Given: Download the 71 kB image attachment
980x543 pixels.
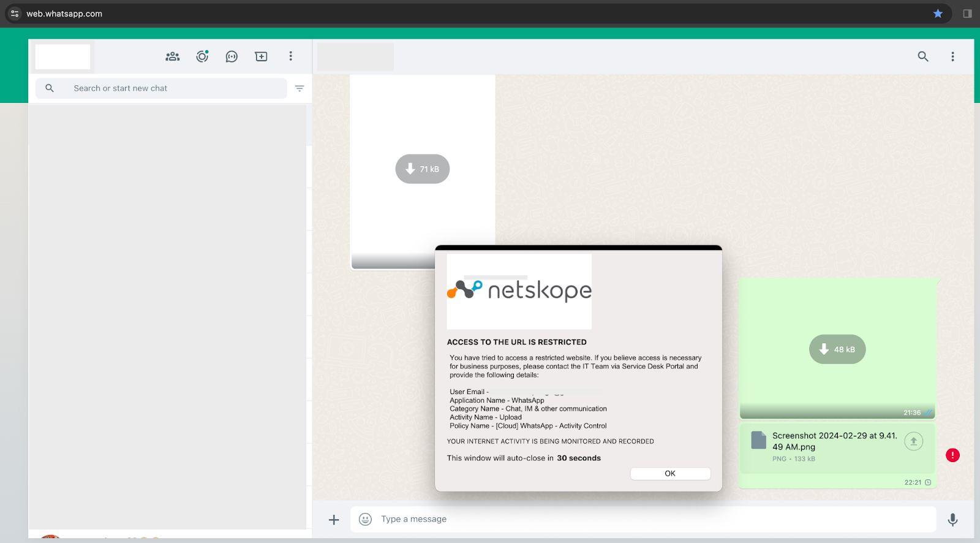Looking at the screenshot, I should pyautogui.click(x=423, y=169).
